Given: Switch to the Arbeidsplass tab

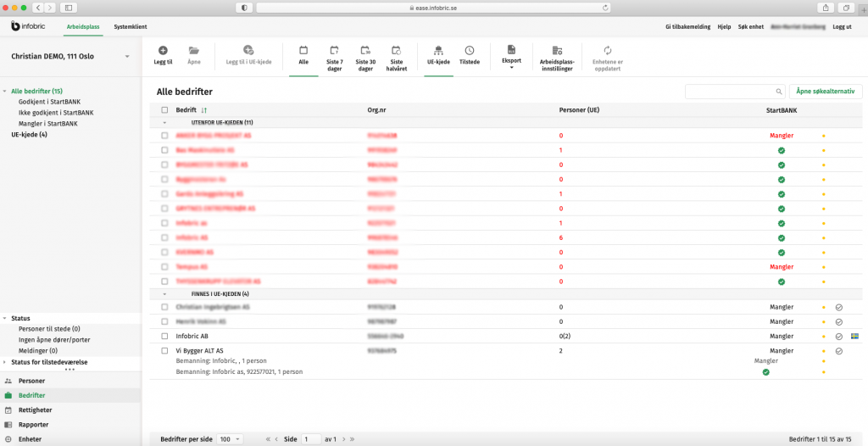Looking at the screenshot, I should 83,26.
